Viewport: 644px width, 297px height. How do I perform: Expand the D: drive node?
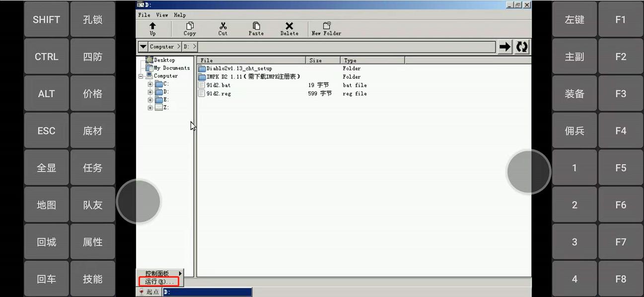[150, 92]
